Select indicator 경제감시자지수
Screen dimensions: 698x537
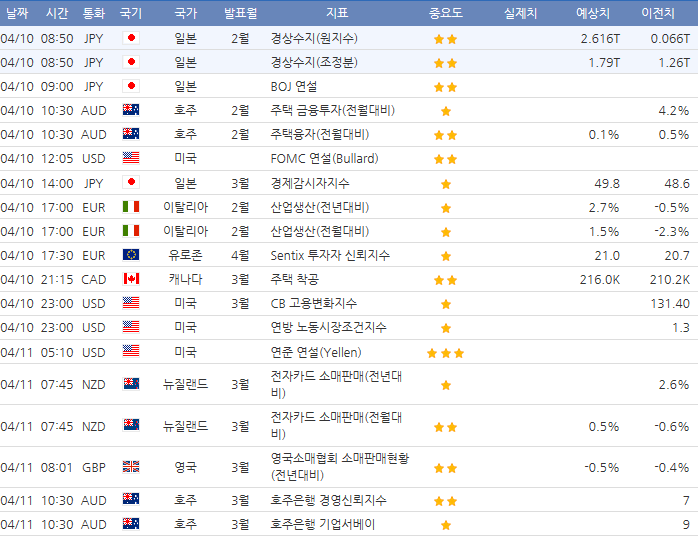click(310, 183)
